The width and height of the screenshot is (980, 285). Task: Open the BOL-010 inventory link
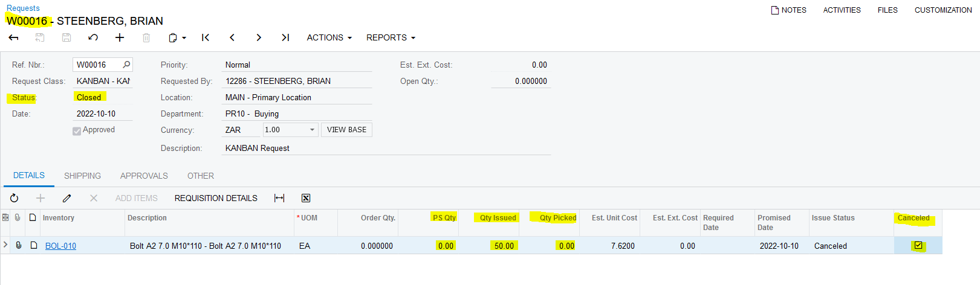[60, 246]
